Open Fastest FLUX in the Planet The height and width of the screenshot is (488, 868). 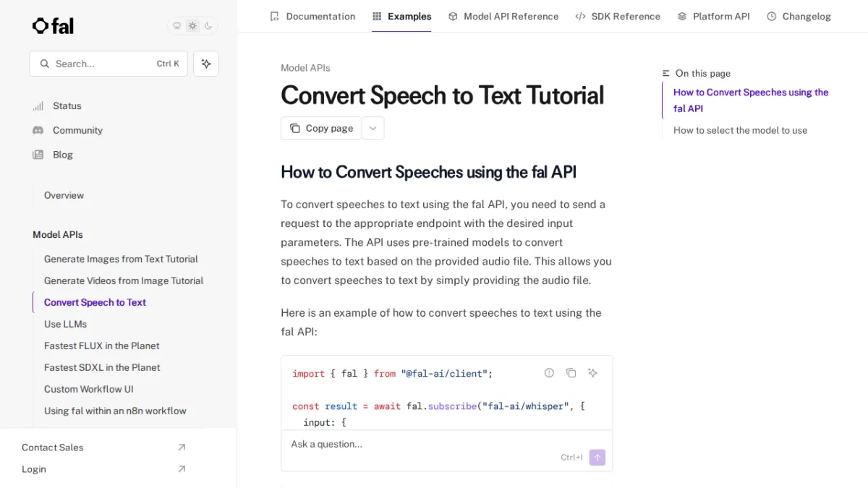(101, 346)
